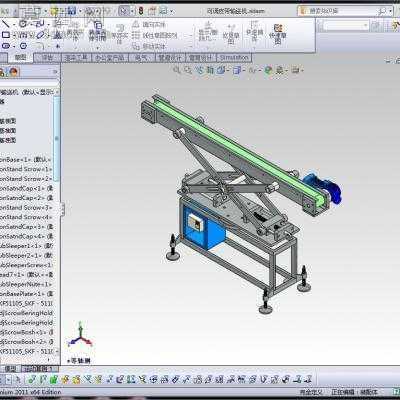This screenshot has height=400, width=400.
Task: Click Zoom to Area in the view toolbar
Action: click(188, 70)
